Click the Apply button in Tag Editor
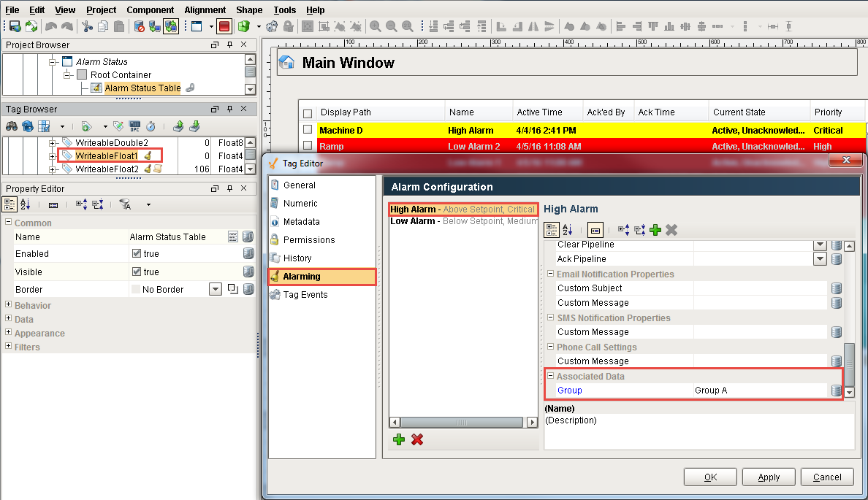Image resolution: width=868 pixels, height=500 pixels. (x=769, y=477)
